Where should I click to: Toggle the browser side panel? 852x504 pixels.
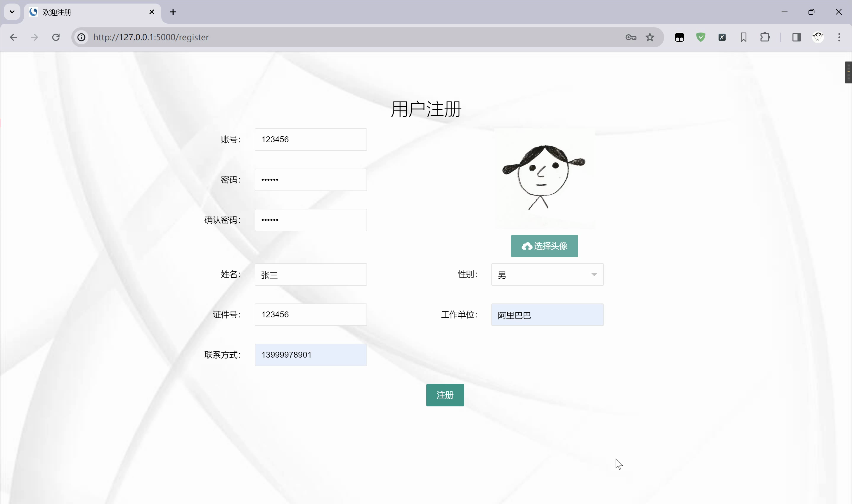tap(796, 37)
